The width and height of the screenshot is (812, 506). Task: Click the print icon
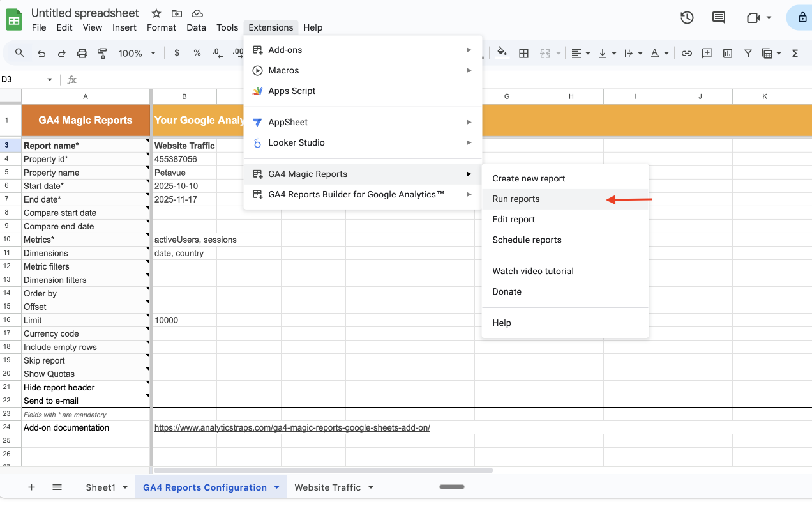82,54
